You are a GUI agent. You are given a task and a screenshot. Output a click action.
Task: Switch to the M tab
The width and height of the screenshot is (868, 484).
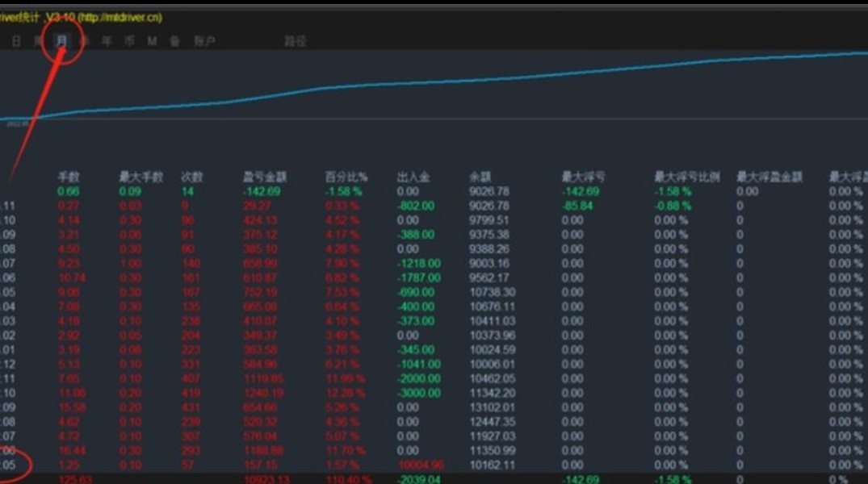[x=153, y=41]
